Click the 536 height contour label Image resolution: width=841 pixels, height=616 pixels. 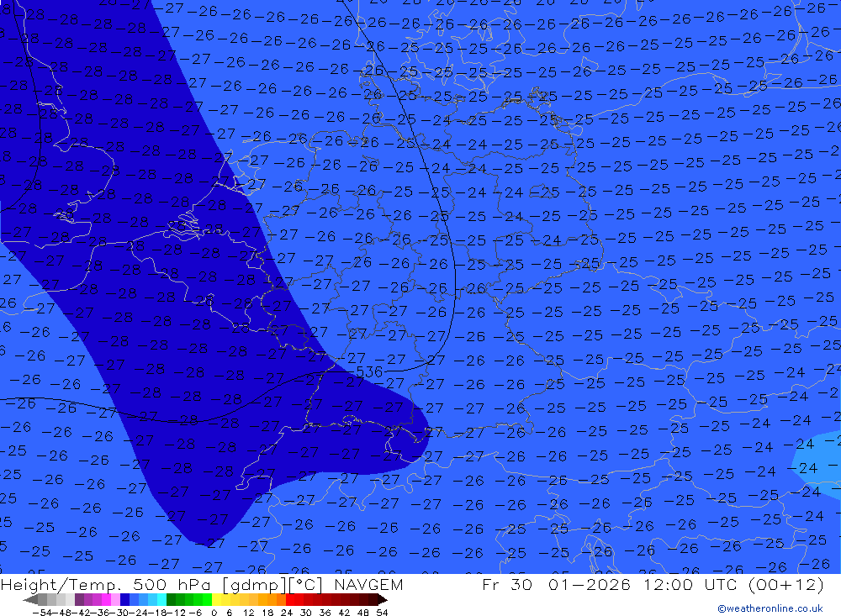[369, 371]
